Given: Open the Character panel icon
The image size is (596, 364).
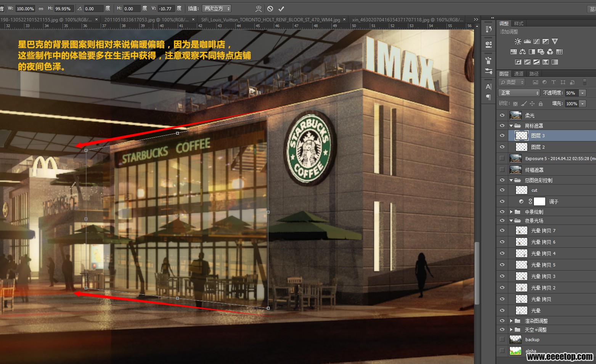Looking at the screenshot, I should point(488,87).
